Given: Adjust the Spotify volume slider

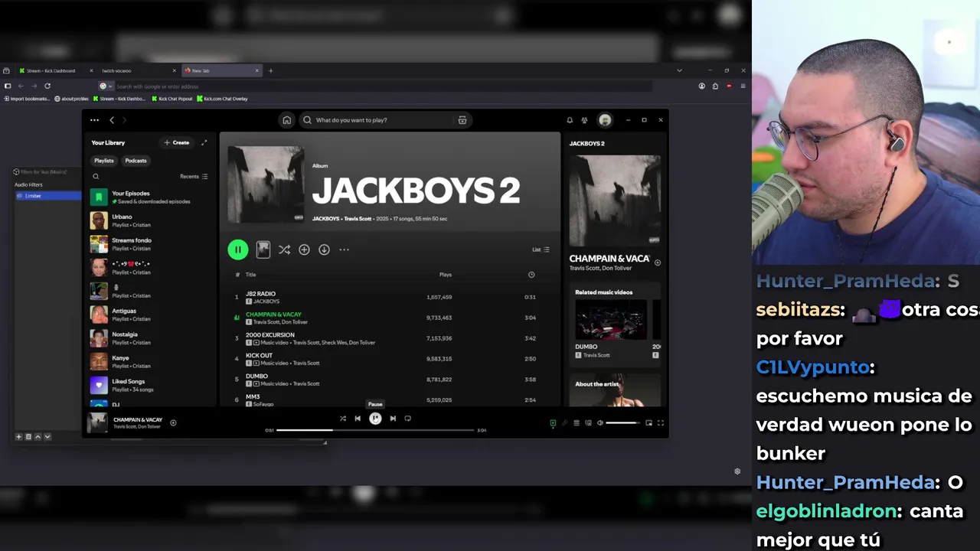Looking at the screenshot, I should coord(622,422).
